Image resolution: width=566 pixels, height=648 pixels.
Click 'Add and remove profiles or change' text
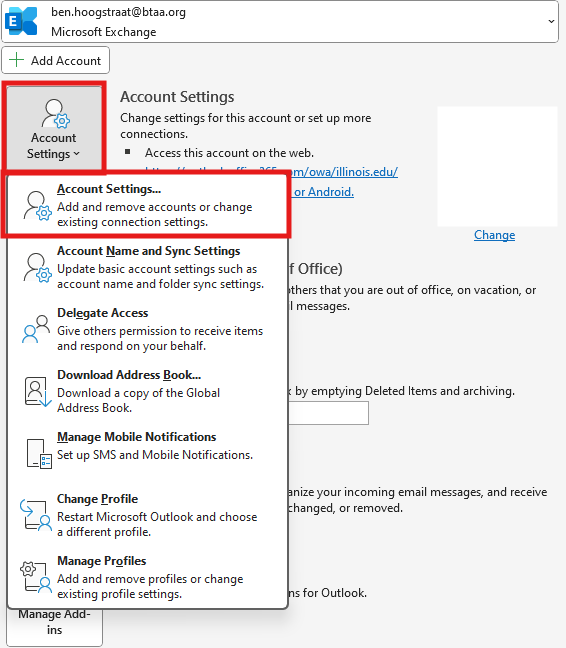point(150,579)
